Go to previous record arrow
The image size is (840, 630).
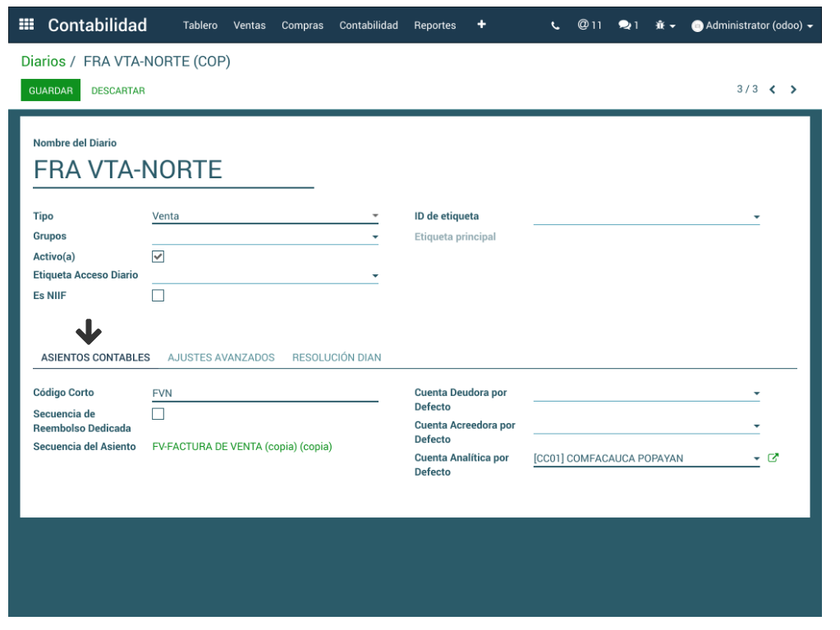click(772, 90)
